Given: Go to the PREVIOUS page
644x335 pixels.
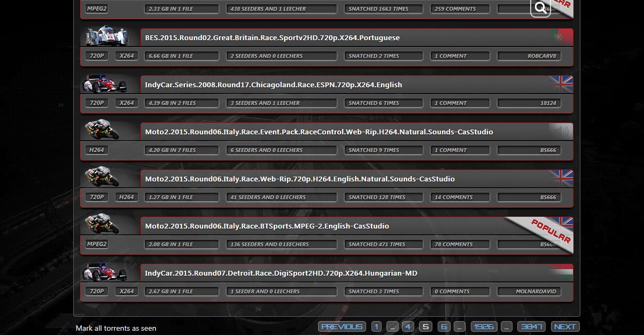Looking at the screenshot, I should [x=342, y=326].
